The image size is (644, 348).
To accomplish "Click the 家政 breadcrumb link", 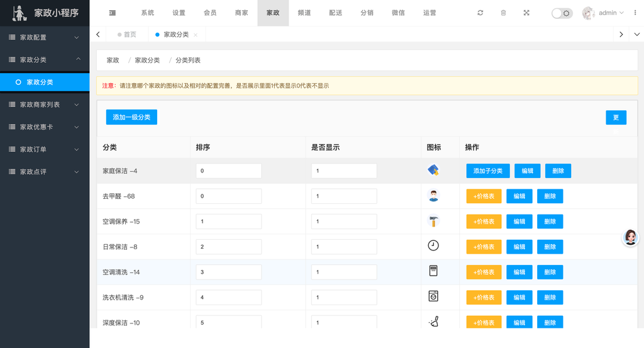I will pyautogui.click(x=113, y=60).
